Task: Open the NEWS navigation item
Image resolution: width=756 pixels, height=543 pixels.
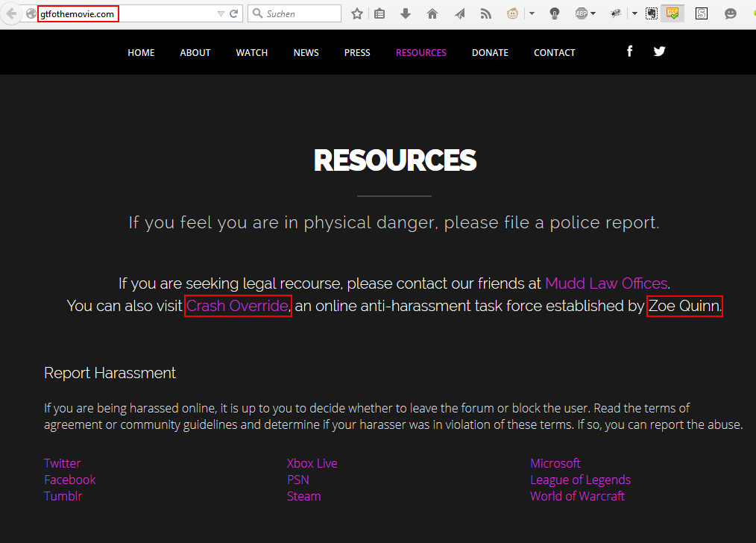Action: pos(306,52)
